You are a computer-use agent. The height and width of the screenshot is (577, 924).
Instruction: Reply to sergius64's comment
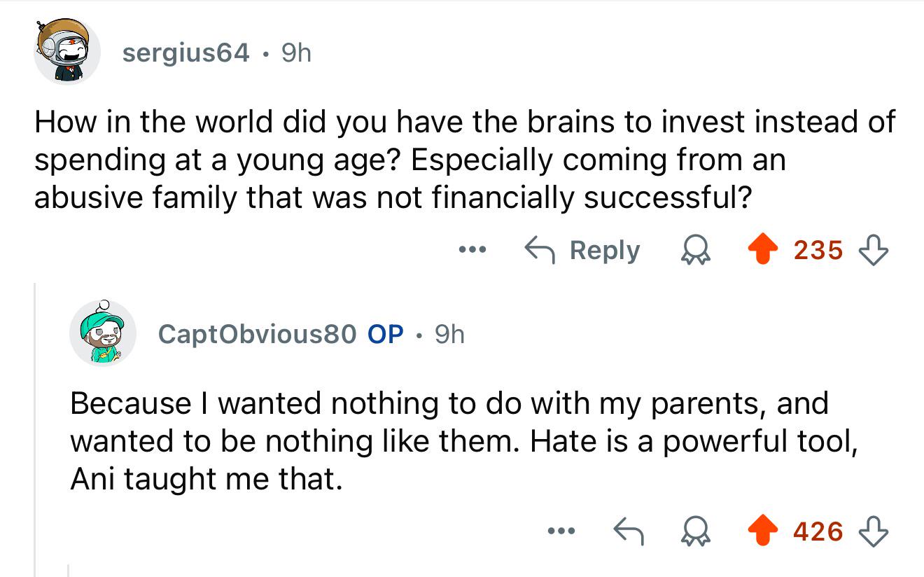582,250
